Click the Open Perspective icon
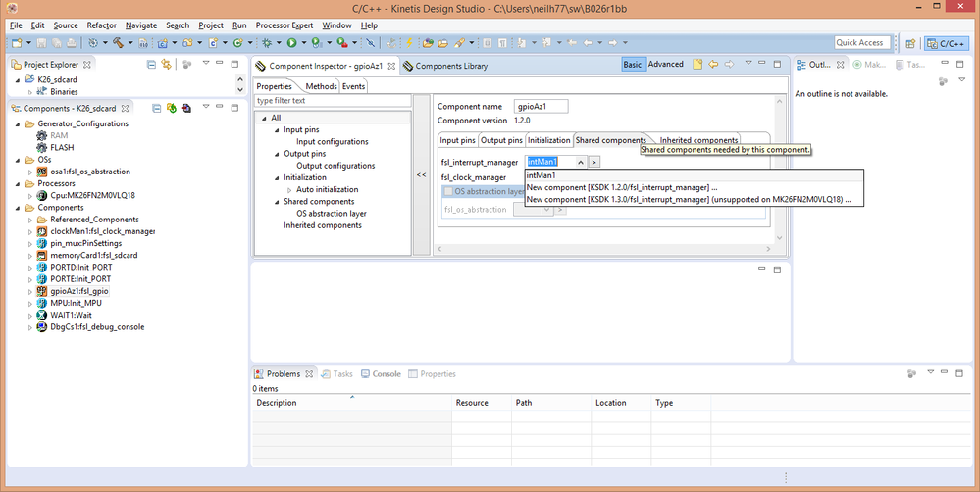This screenshot has height=492, width=980. 910,43
